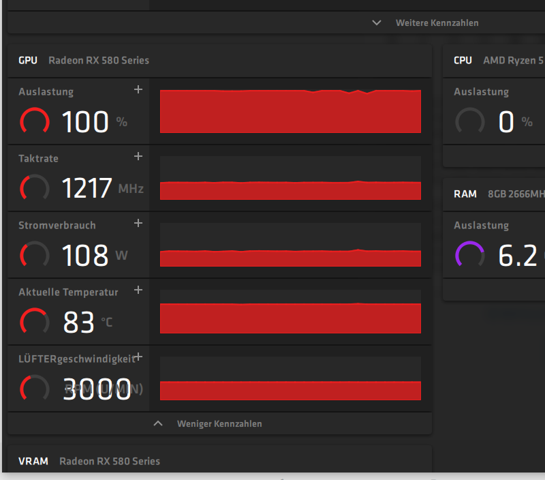Click the LÜFTERgeschwindigkeit history graph
Image resolution: width=545 pixels, height=480 pixels.
pos(290,378)
